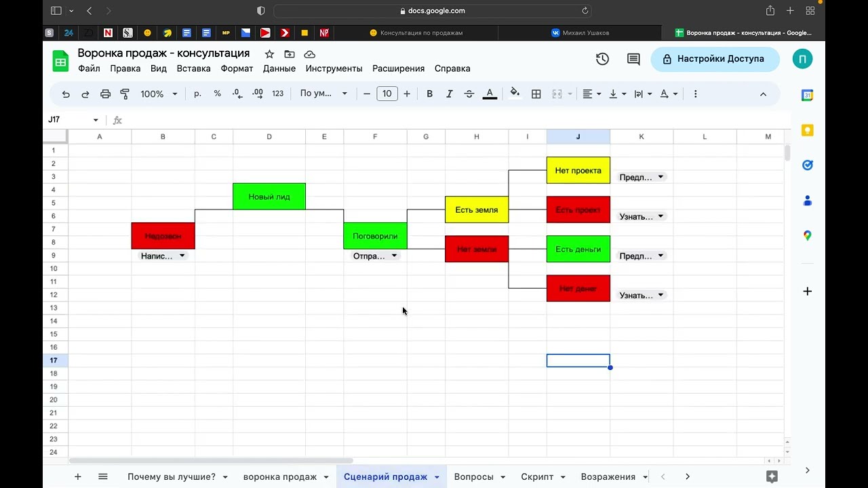Switch to the Вопросы sheet tab
This screenshot has width=868, height=488.
pyautogui.click(x=473, y=476)
